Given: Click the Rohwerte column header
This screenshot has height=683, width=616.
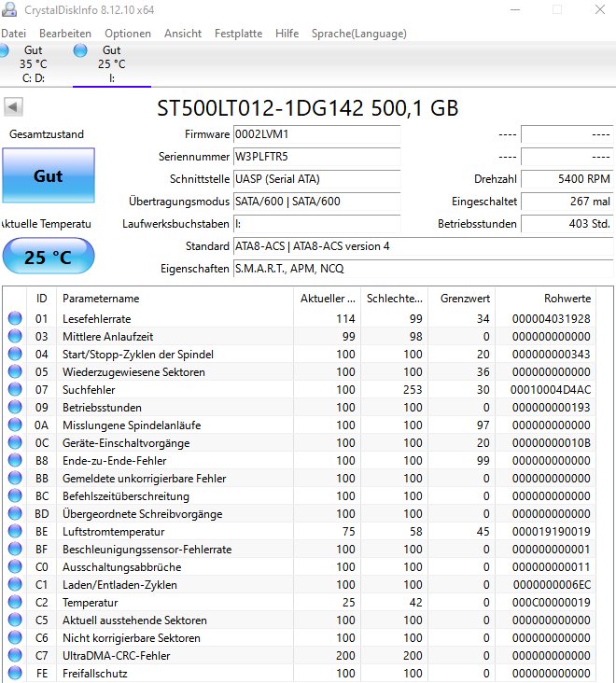Looking at the screenshot, I should [x=546, y=299].
